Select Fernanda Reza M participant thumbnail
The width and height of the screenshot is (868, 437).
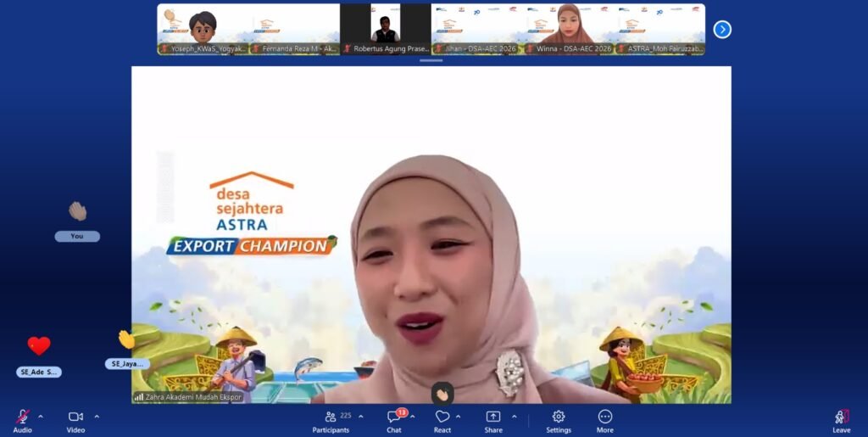pyautogui.click(x=294, y=30)
